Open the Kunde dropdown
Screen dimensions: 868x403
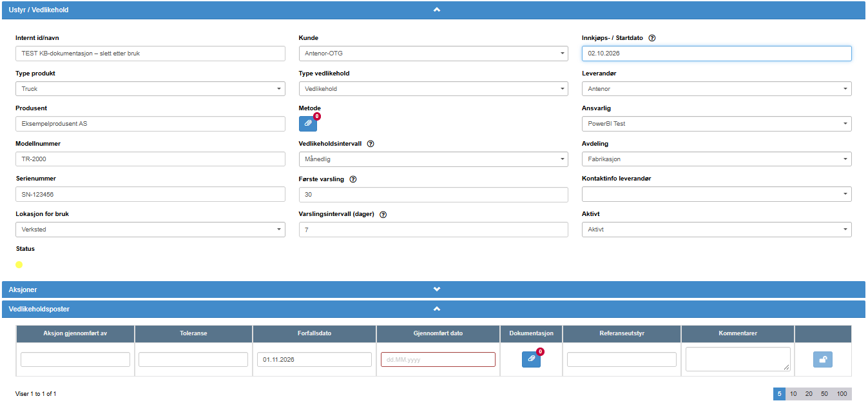434,54
